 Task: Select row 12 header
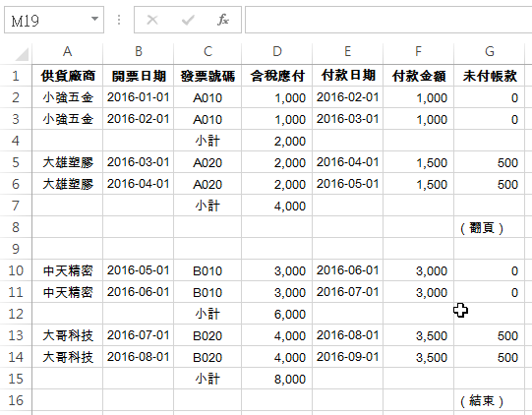point(16,314)
